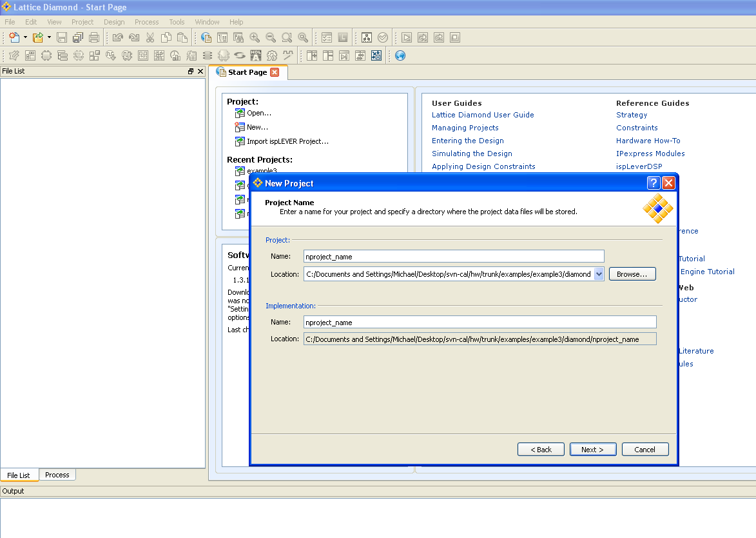
Task: Click the Zoom In magnifier icon
Action: 255,37
